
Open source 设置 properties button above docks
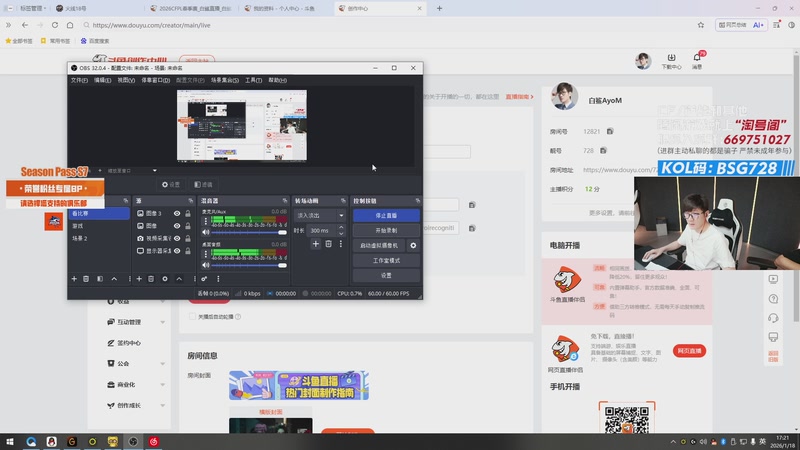(171, 184)
